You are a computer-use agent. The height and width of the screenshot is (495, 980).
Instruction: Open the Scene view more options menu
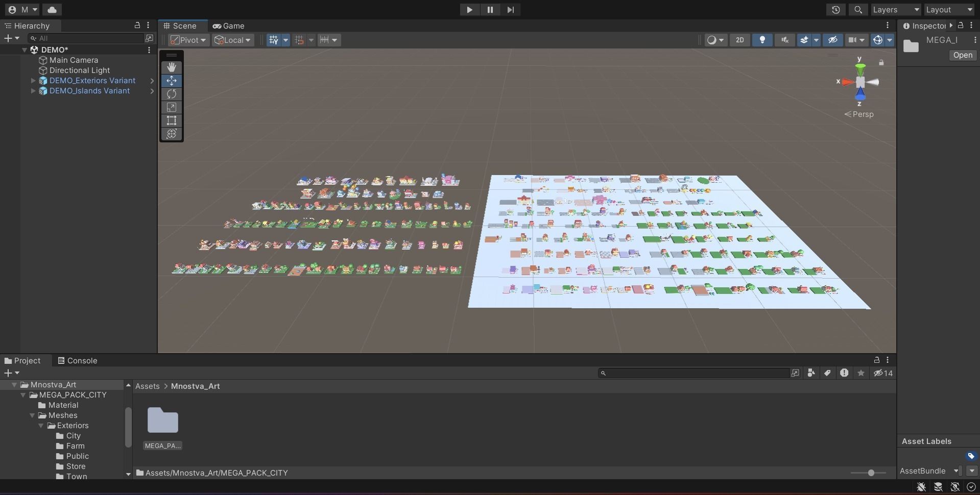point(888,26)
